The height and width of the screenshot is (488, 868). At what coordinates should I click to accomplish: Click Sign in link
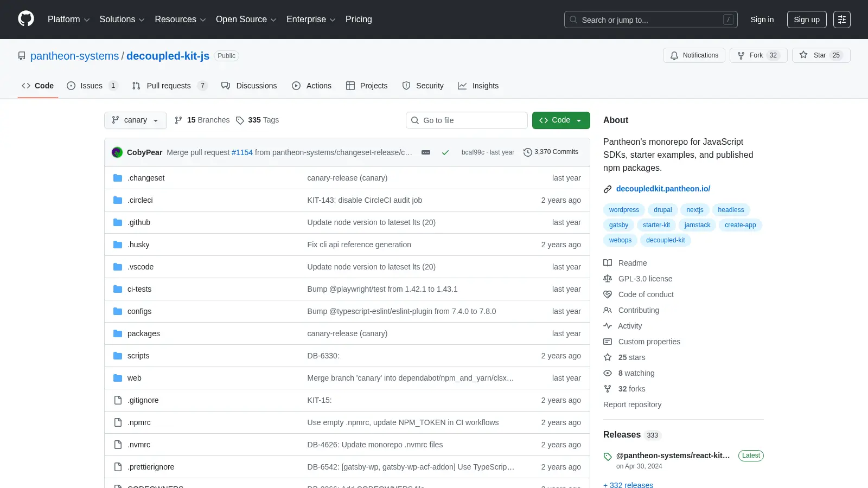pyautogui.click(x=762, y=20)
